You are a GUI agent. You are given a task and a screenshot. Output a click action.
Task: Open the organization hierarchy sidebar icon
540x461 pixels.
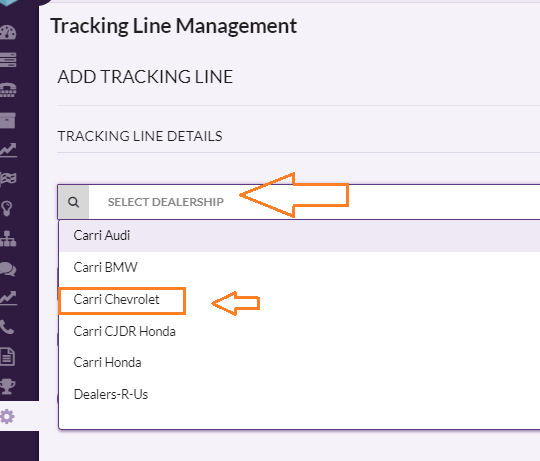(x=8, y=238)
